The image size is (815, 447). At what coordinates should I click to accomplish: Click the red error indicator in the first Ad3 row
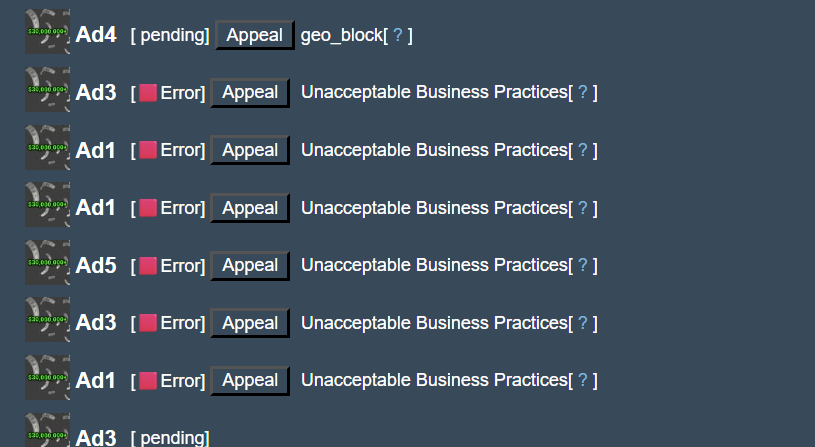[x=148, y=93]
